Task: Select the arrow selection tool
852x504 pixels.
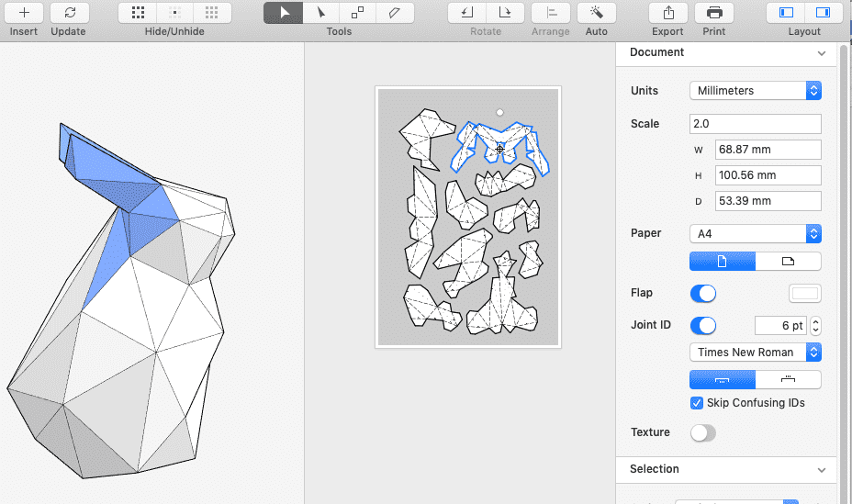Action: click(284, 13)
